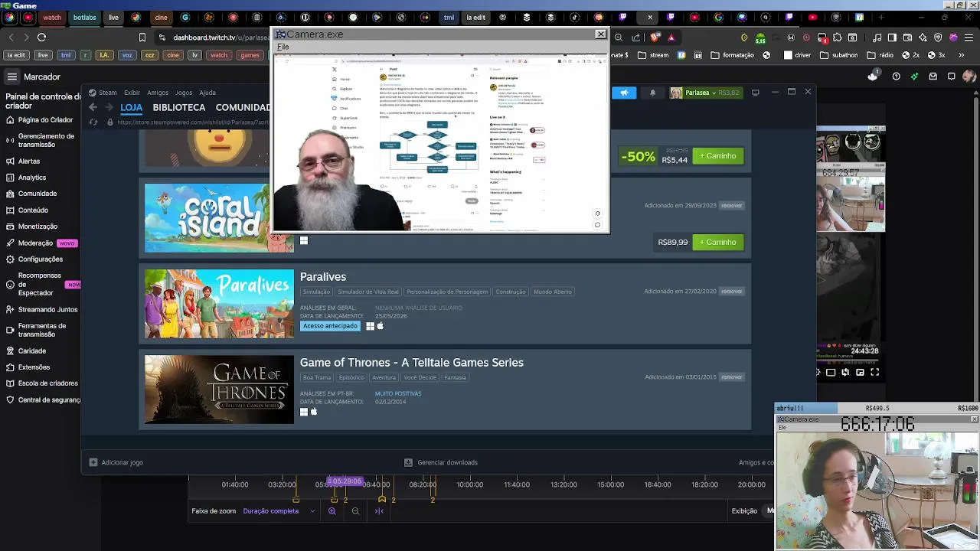Open the Twitch dashboard hamburger menu

click(x=12, y=77)
